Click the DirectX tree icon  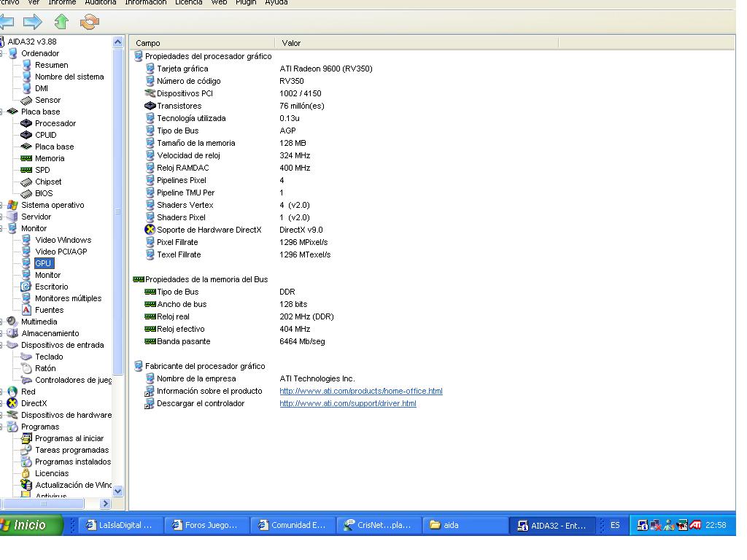click(13, 403)
